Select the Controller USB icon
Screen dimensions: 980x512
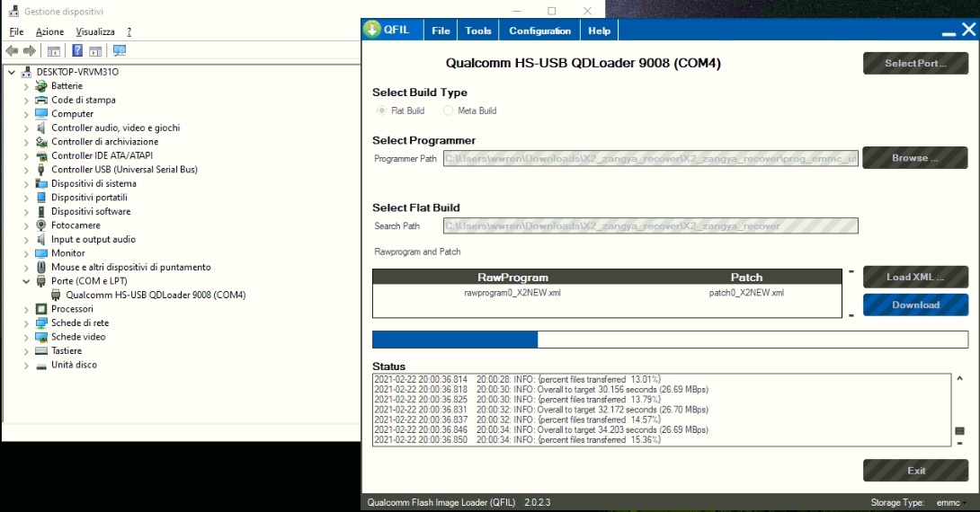pyautogui.click(x=41, y=169)
